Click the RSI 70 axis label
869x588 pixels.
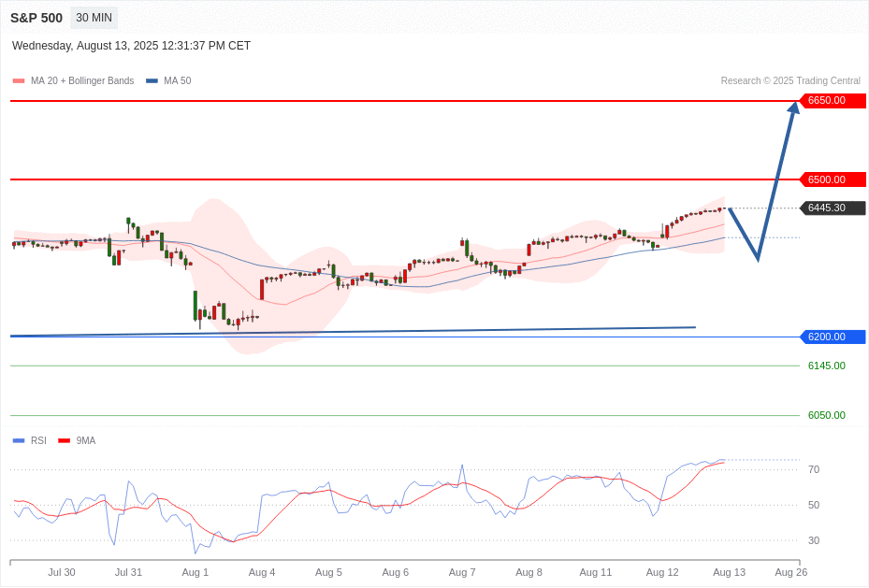(x=814, y=469)
